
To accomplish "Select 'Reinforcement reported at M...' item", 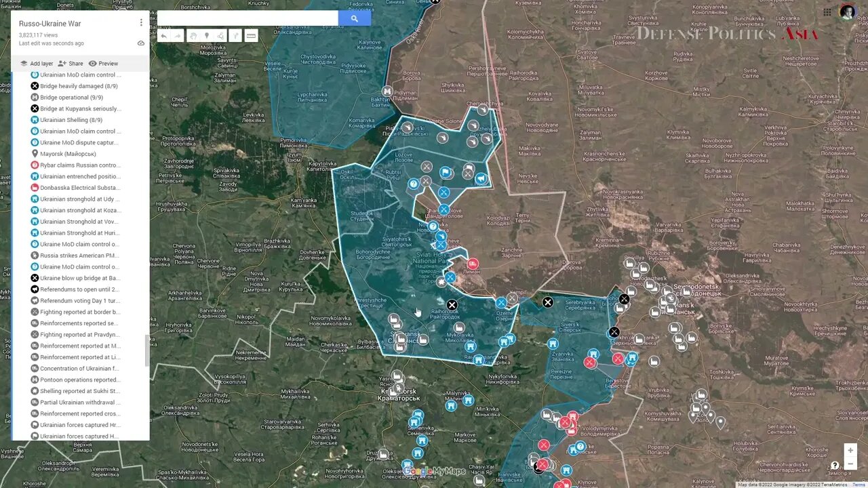I will pyautogui.click(x=80, y=346).
